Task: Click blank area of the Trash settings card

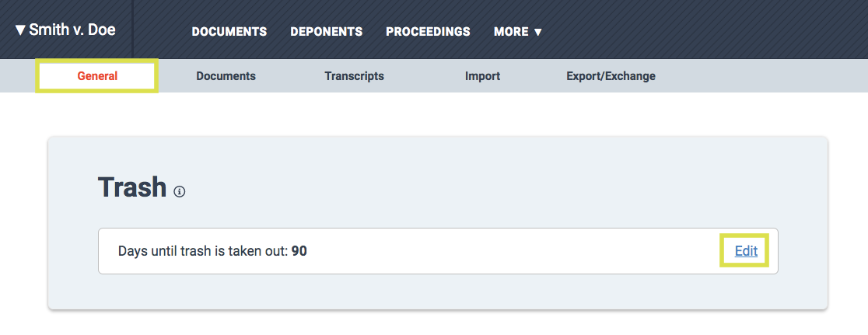Action: pyautogui.click(x=499, y=183)
